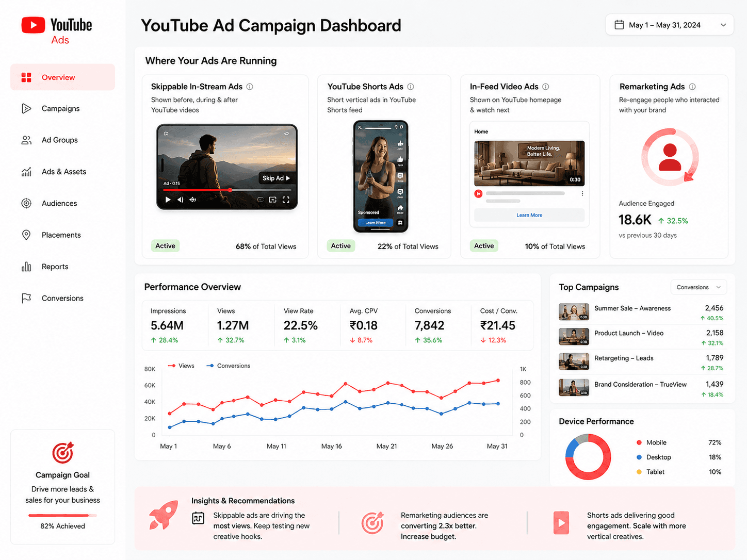This screenshot has width=747, height=560.
Task: Open the Summer Sale – Awareness thumbnail
Action: click(574, 312)
